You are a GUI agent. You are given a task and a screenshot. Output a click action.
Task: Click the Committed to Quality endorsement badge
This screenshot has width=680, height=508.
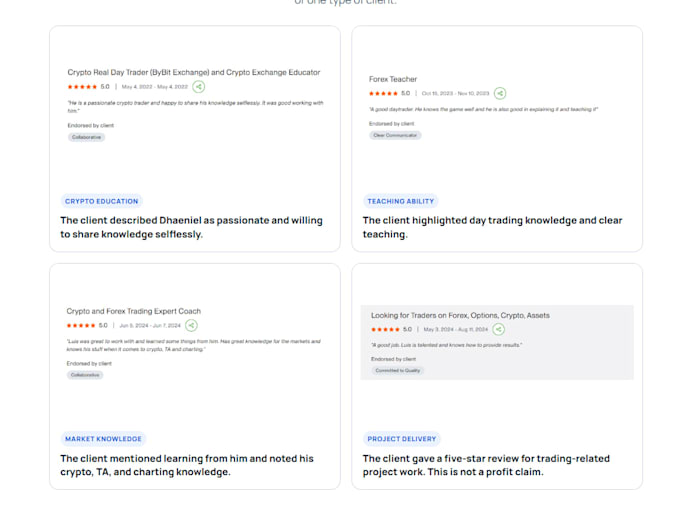[398, 370]
